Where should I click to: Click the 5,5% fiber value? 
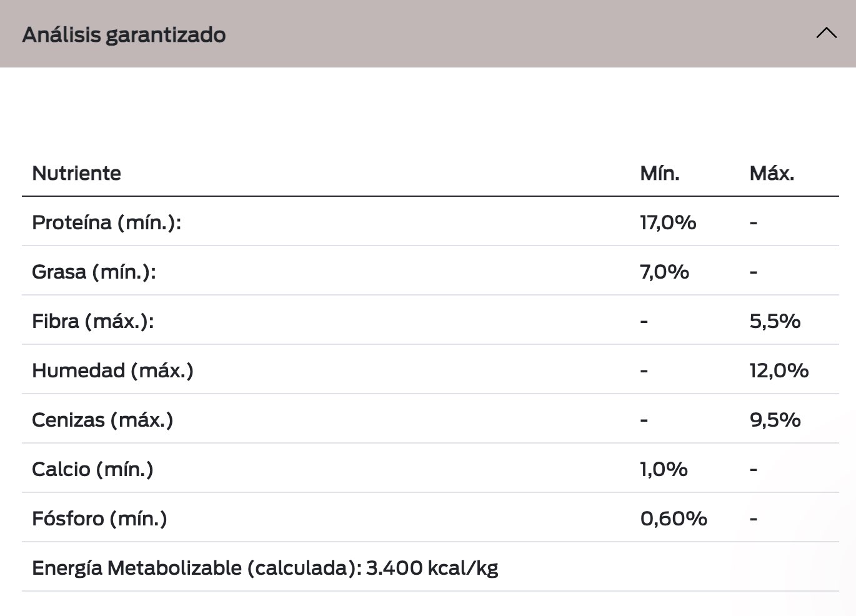[x=775, y=321]
